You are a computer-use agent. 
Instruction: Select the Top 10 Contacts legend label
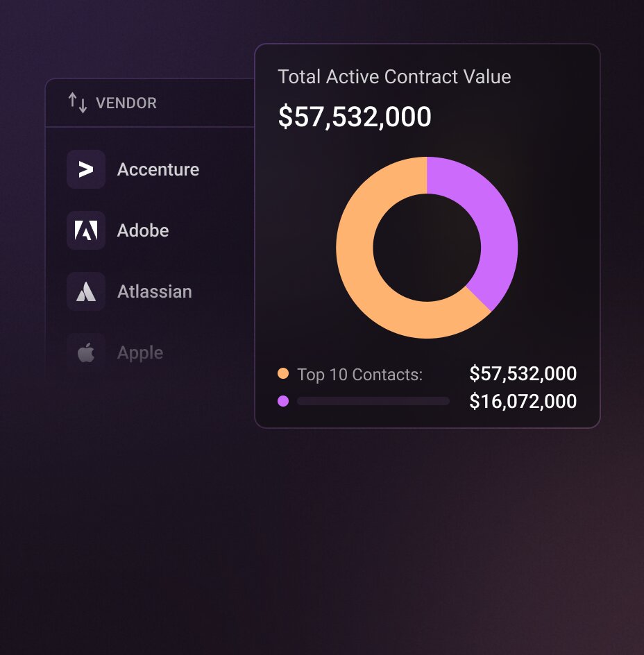[x=359, y=375]
